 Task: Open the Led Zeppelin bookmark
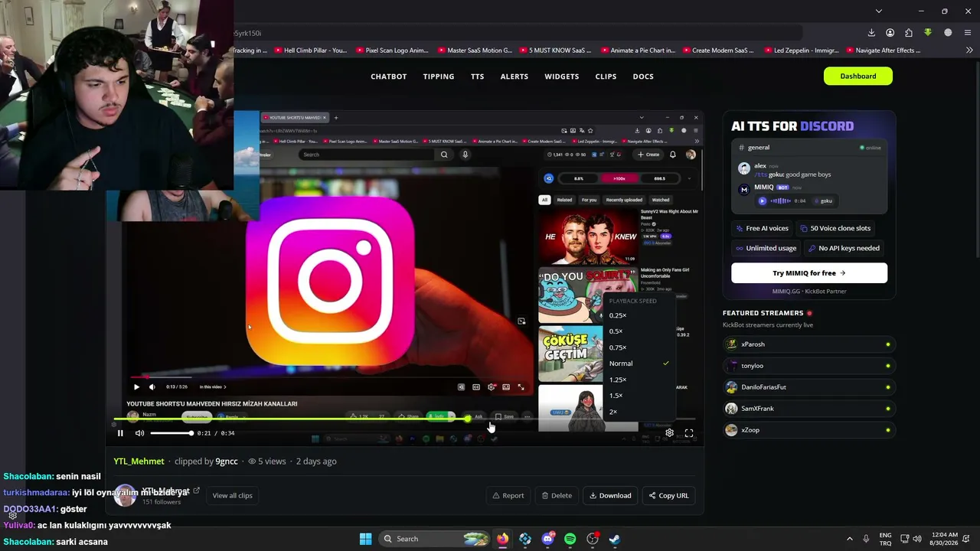point(800,51)
